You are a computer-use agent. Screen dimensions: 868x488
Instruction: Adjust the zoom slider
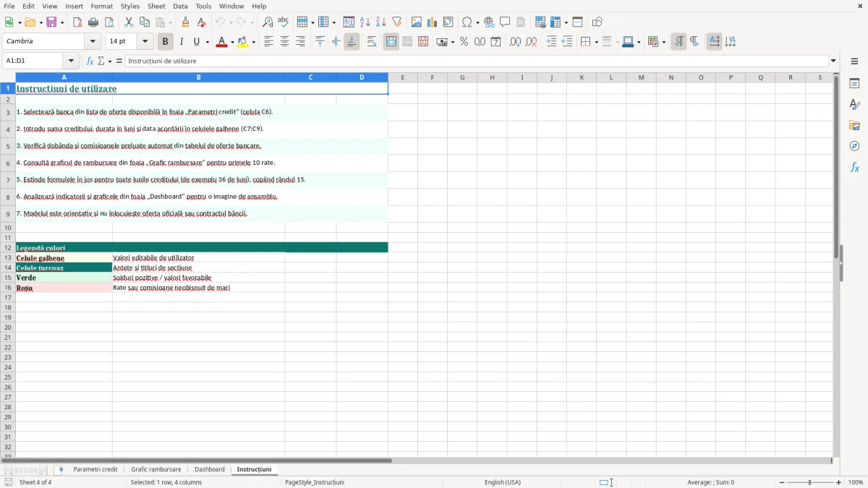(810, 482)
